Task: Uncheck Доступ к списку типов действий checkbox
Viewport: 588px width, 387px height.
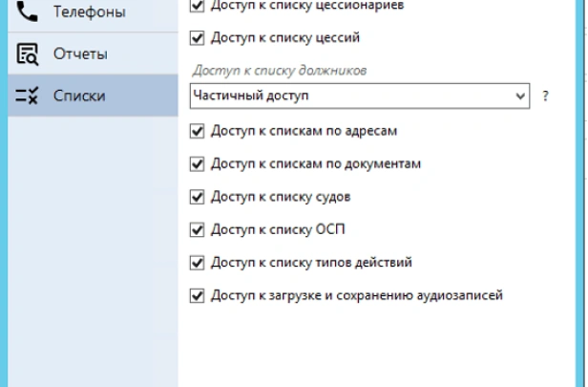Action: (198, 262)
